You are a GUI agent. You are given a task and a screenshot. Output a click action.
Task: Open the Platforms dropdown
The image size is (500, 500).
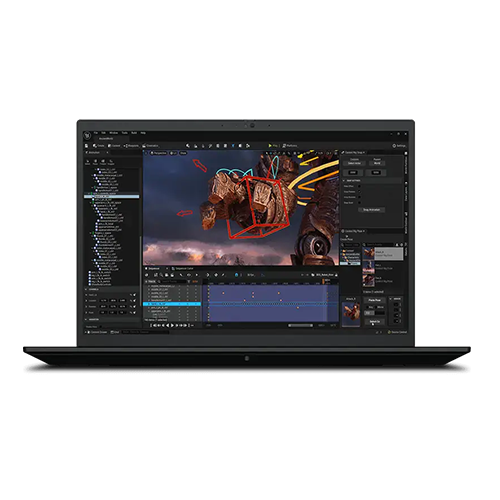290,146
